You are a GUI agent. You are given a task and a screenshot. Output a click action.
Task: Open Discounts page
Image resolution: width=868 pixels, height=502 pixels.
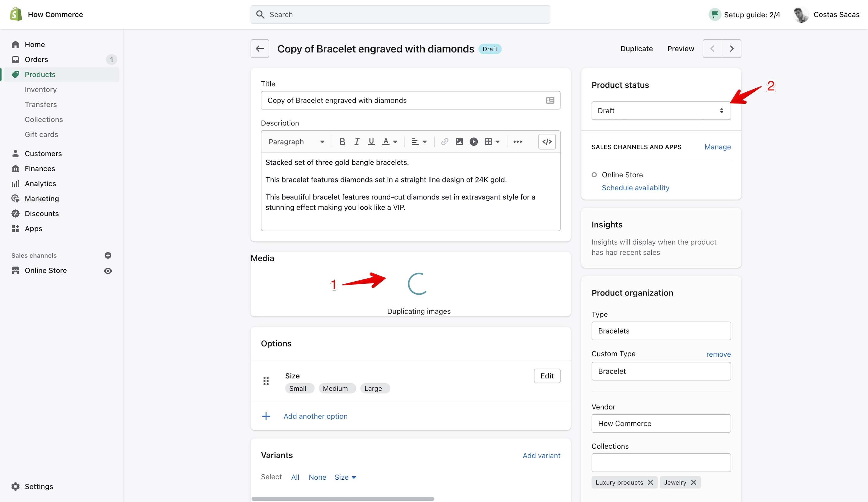[x=42, y=213]
